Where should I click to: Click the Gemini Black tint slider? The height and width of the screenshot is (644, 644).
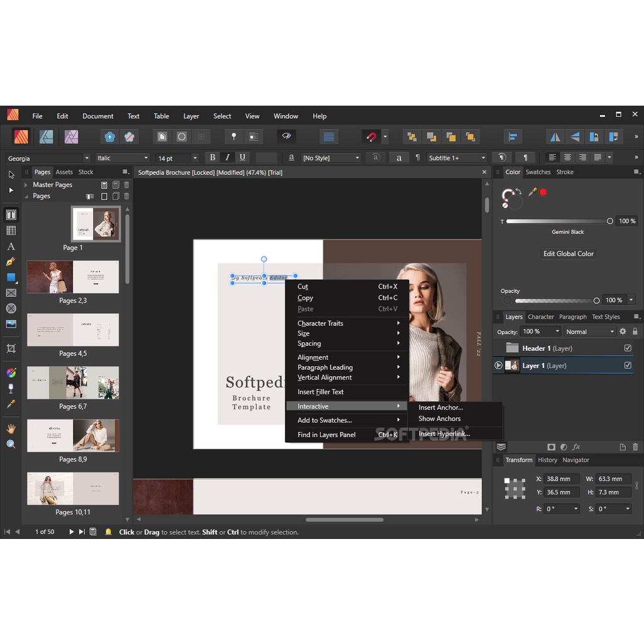coord(558,221)
